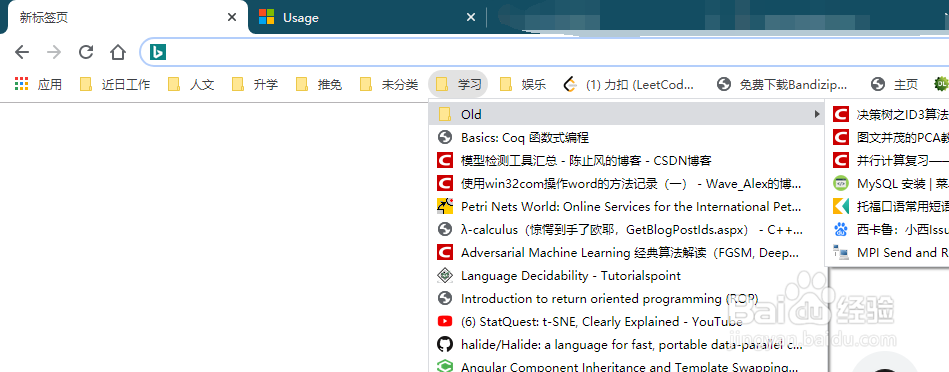
Task: Click CSDN icon beside 使用win32com entry
Action: tap(445, 183)
